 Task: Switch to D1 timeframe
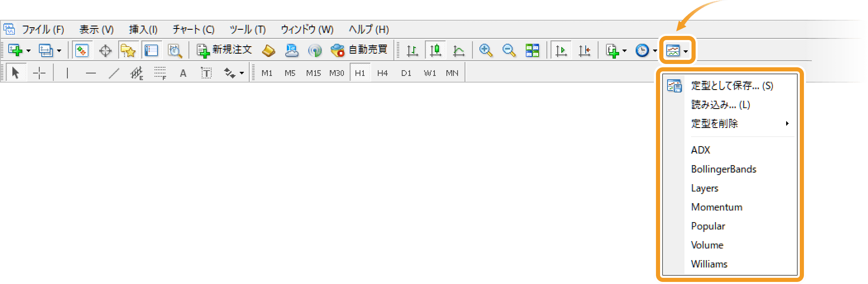pyautogui.click(x=406, y=73)
